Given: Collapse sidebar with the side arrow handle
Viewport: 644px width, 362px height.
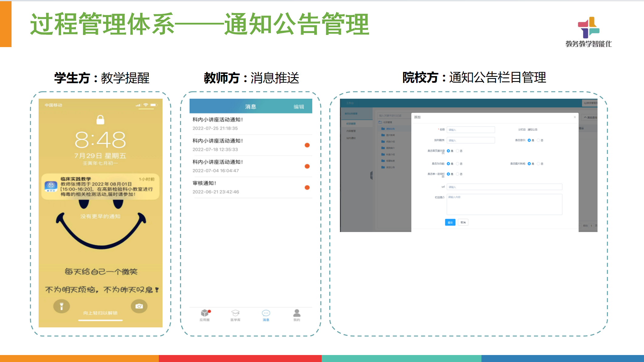Looking at the screenshot, I should (x=371, y=175).
